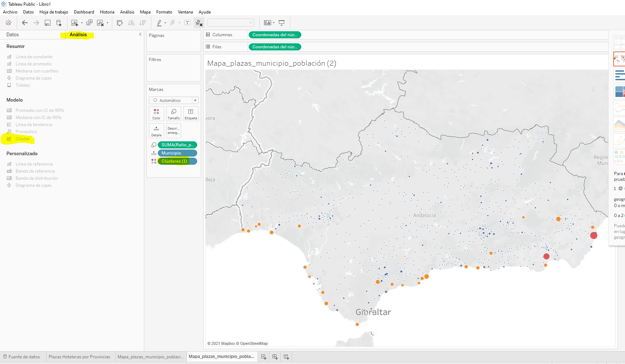This screenshot has width=625, height=364.
Task: Activate presentation mode from the toolbar
Action: (x=281, y=22)
